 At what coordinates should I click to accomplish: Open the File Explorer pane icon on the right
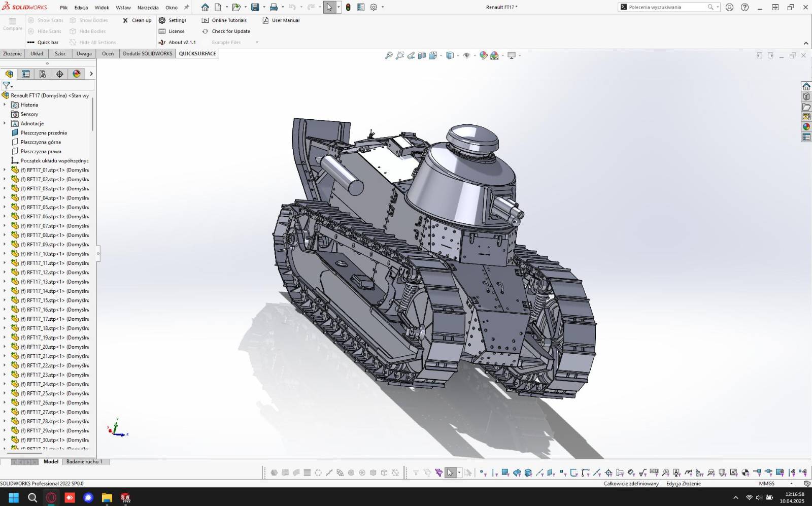pos(806,107)
